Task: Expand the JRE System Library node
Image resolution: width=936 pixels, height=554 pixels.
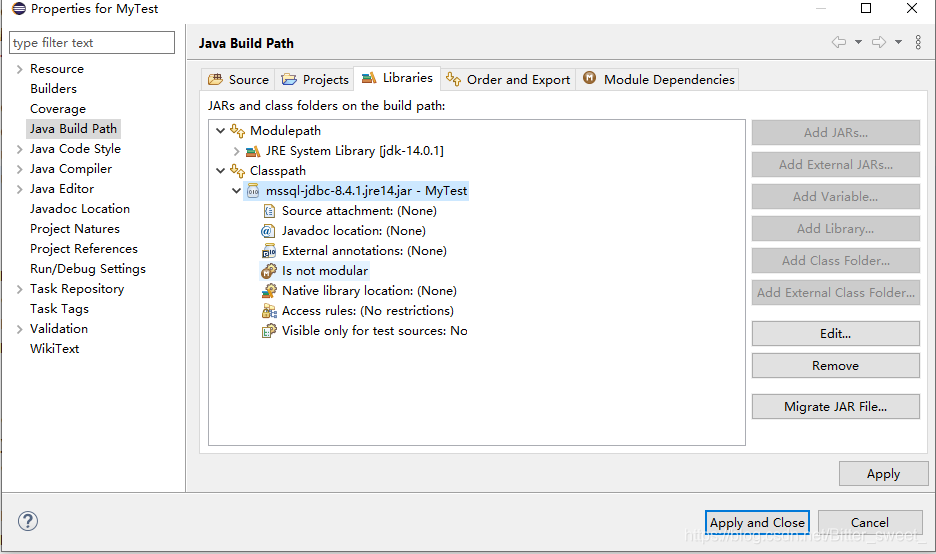Action: pos(236,151)
